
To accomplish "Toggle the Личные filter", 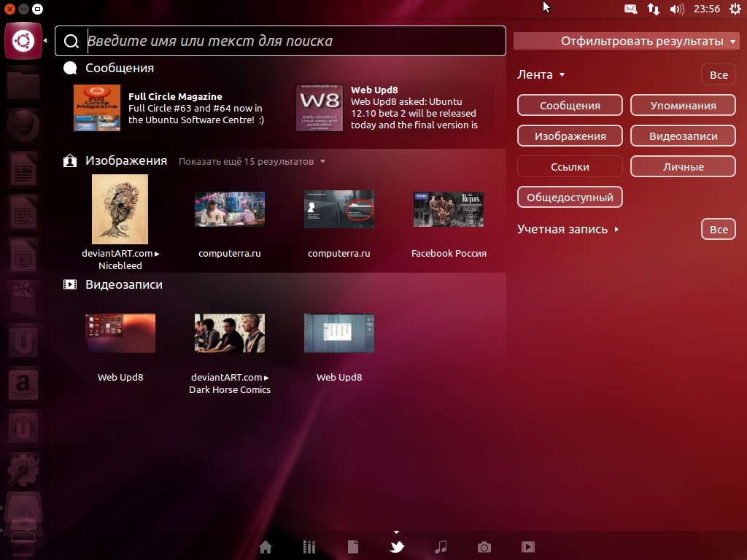I will tap(683, 167).
